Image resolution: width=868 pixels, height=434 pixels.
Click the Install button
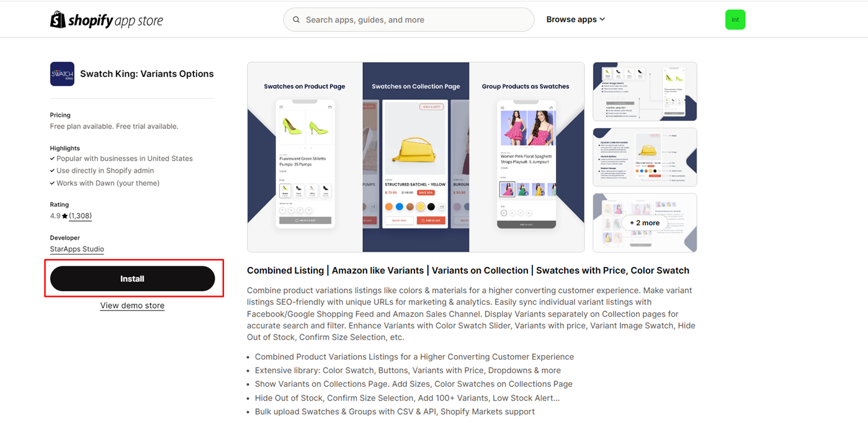click(x=132, y=279)
